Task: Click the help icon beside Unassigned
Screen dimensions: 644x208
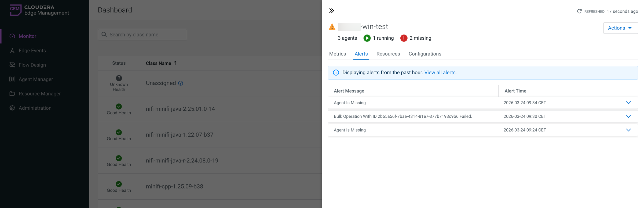Action: click(181, 83)
